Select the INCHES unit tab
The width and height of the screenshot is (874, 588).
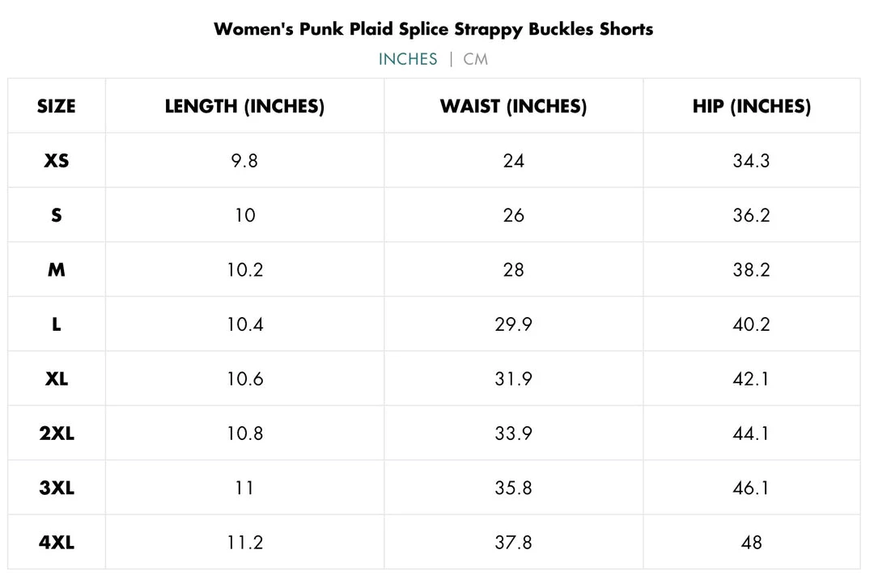coord(408,59)
